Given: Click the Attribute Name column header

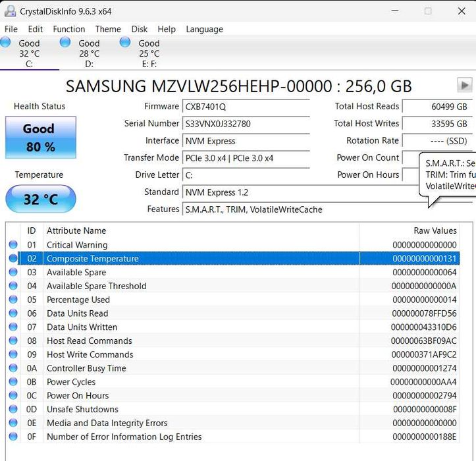Looking at the screenshot, I should (201, 230).
